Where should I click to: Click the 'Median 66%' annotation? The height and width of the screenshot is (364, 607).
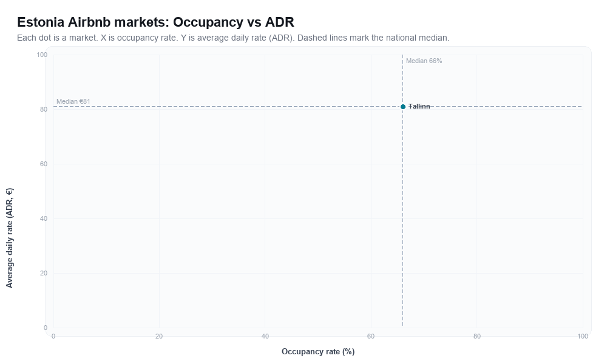tap(424, 61)
